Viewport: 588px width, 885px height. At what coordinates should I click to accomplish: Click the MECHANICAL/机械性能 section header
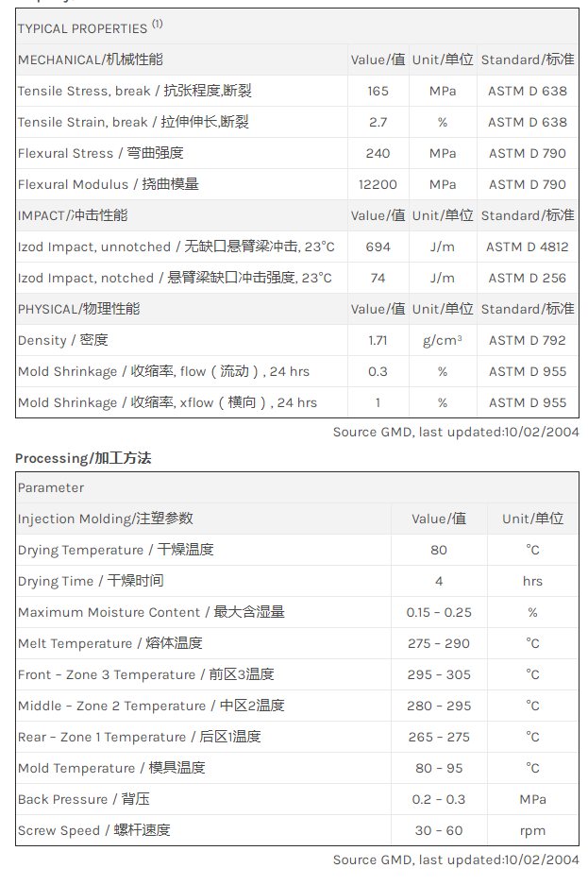pyautogui.click(x=91, y=60)
